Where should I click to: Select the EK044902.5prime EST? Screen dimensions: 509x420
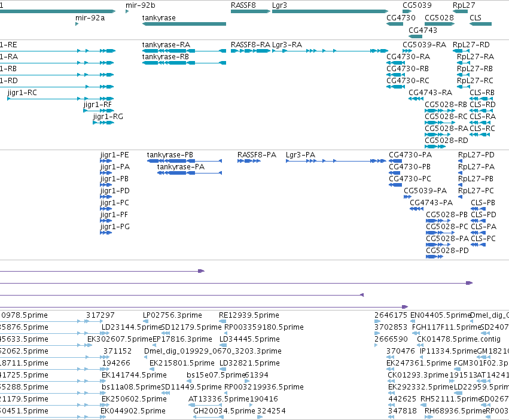coord(103,417)
